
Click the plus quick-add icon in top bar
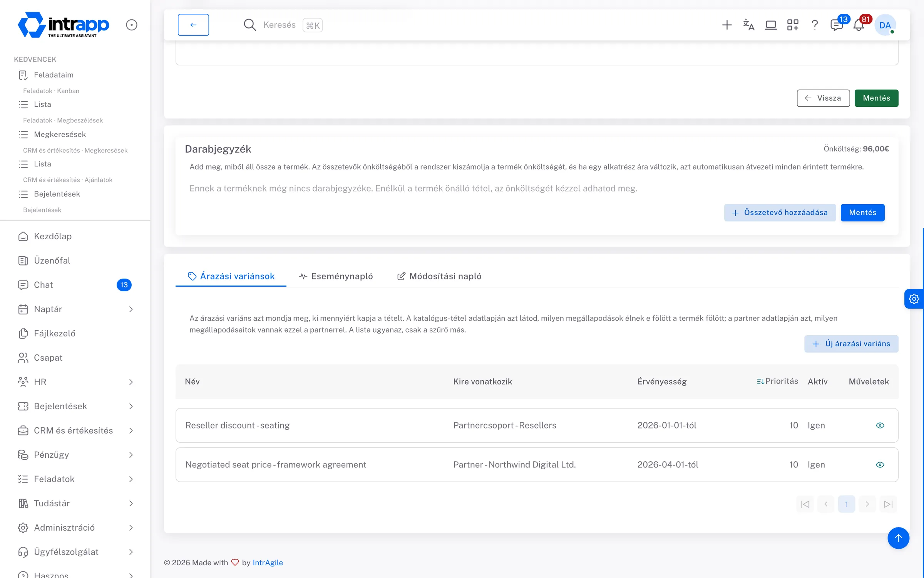click(726, 25)
